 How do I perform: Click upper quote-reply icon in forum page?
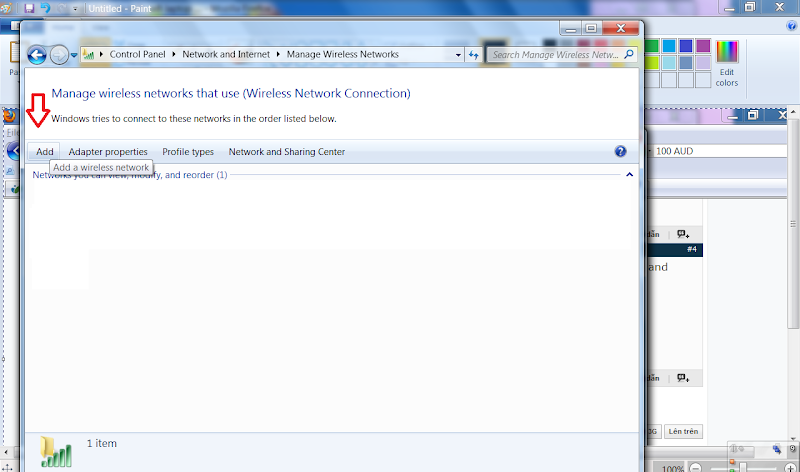click(683, 234)
